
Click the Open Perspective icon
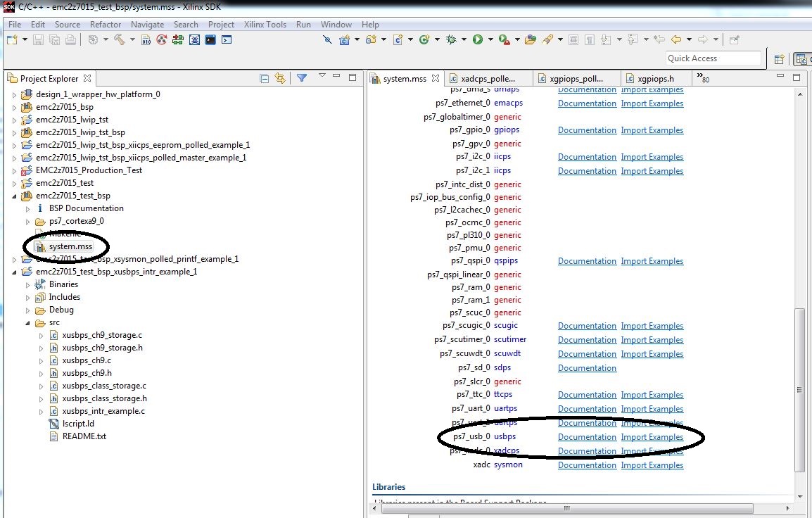coord(779,59)
